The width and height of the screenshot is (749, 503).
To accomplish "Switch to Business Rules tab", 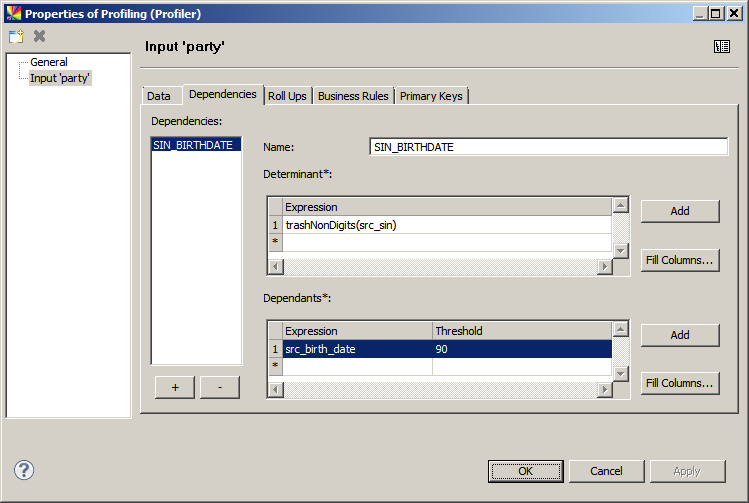I will (x=353, y=96).
